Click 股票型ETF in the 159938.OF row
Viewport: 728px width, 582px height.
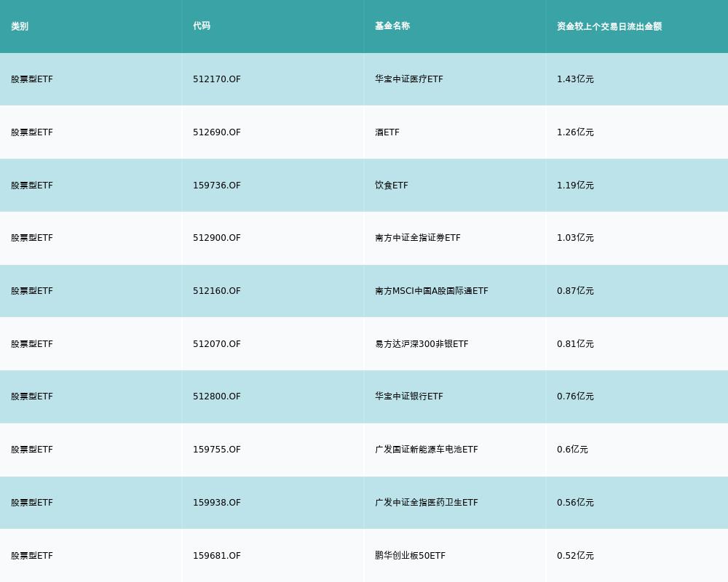[x=32, y=503]
